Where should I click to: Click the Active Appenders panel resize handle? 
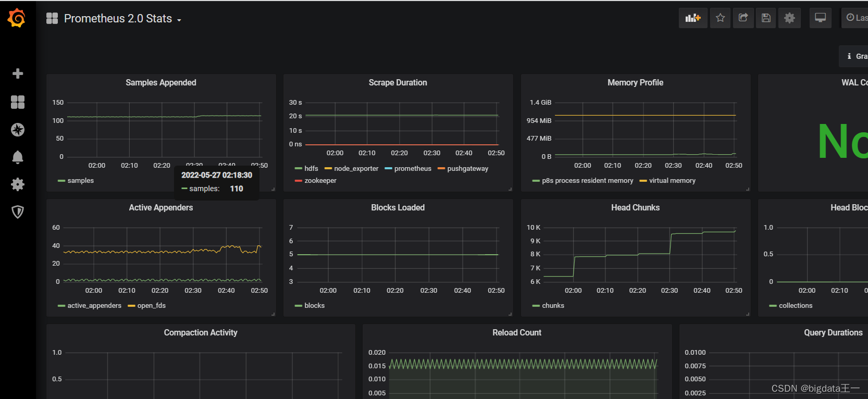click(273, 314)
